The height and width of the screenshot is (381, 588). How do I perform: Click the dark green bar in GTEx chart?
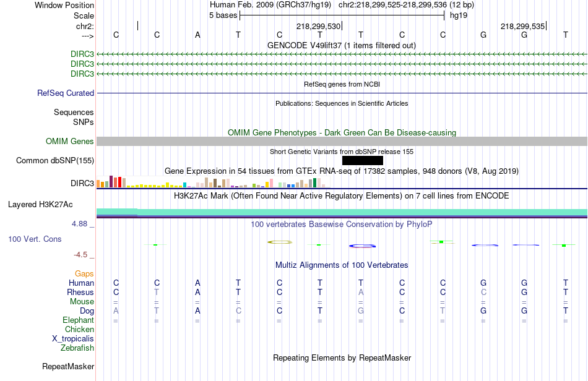click(314, 183)
